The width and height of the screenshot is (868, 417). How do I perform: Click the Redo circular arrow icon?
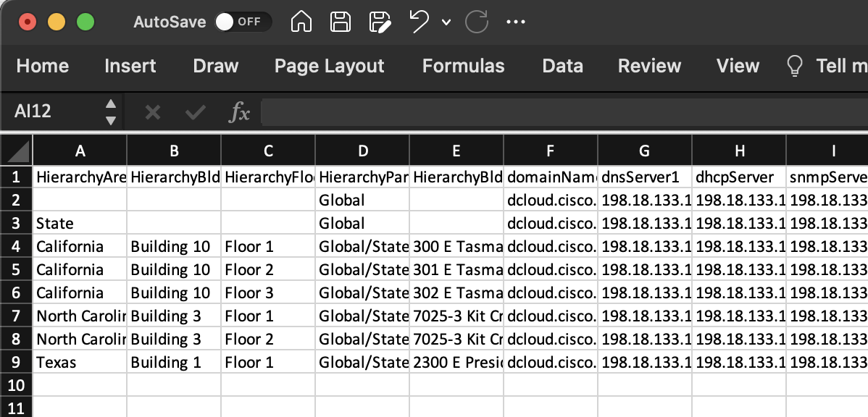pos(476,22)
